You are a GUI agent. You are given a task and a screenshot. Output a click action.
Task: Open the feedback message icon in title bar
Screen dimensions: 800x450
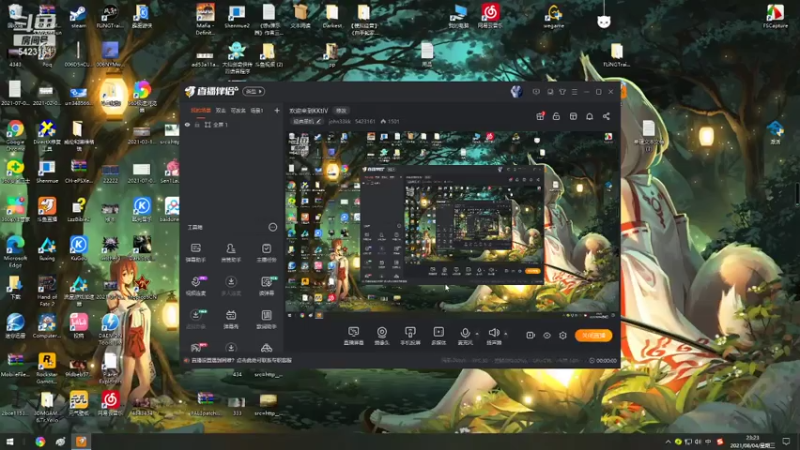tap(536, 92)
